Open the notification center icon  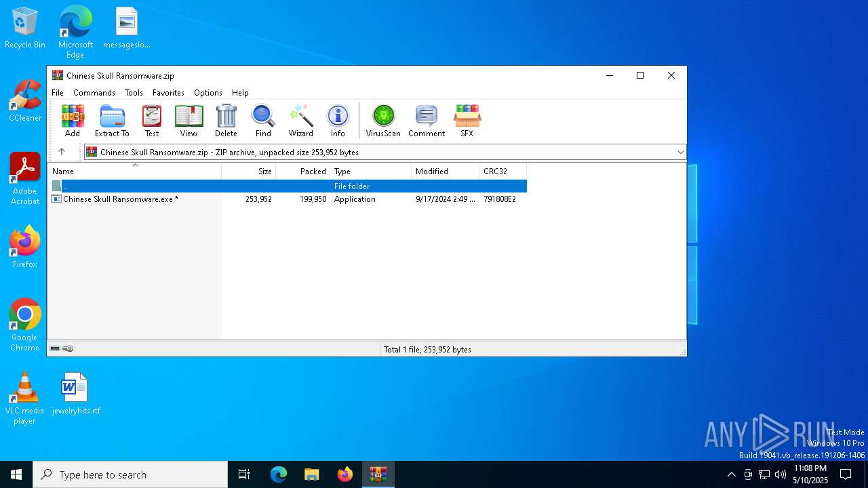[846, 474]
